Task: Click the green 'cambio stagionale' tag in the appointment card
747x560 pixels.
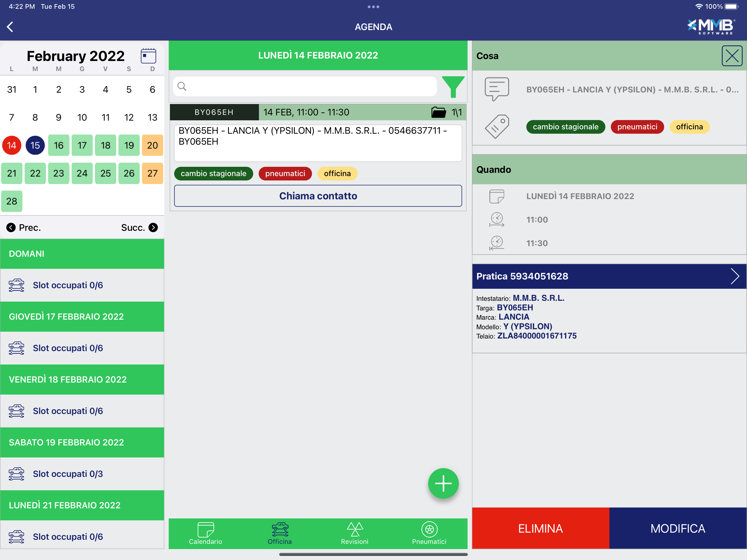Action: (x=214, y=174)
